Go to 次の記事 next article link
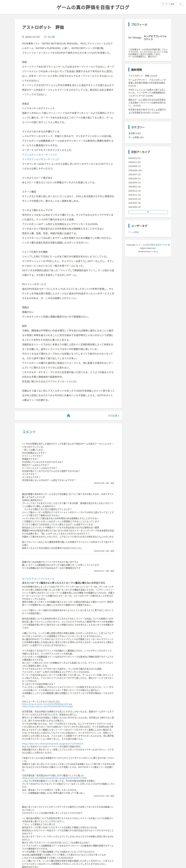 [113, 415]
